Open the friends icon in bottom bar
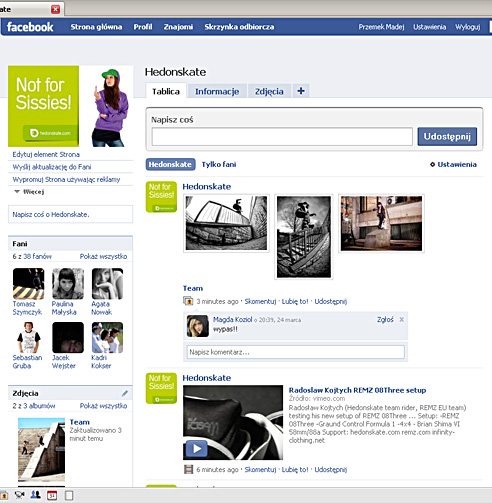The width and height of the screenshot is (492, 503). pyautogui.click(x=35, y=495)
